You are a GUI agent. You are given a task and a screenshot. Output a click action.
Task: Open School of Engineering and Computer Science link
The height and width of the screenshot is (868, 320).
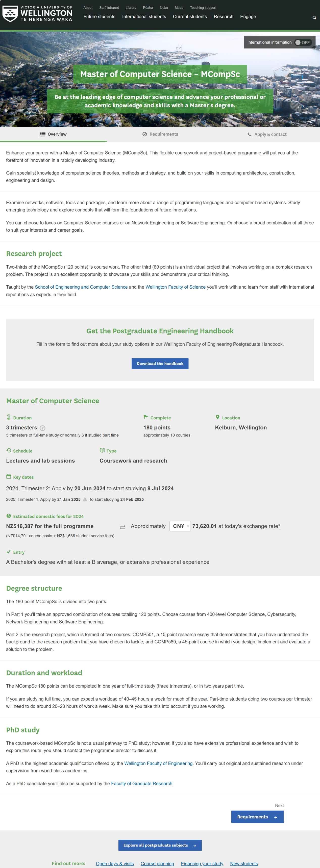81,287
